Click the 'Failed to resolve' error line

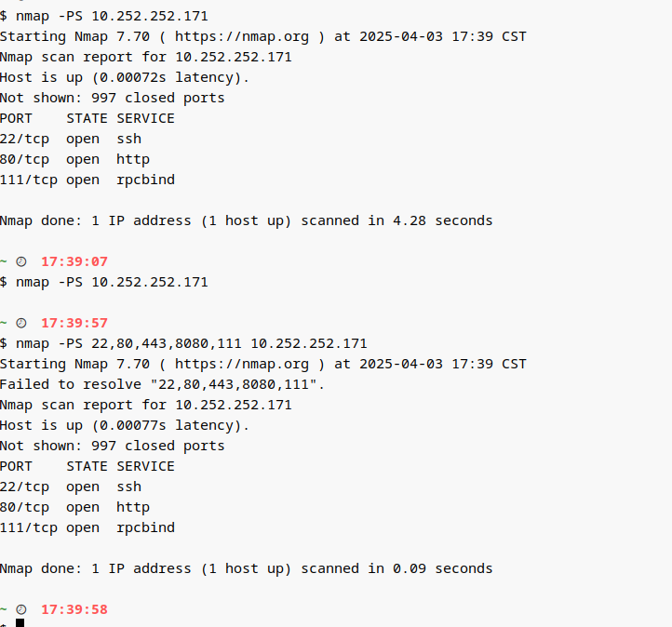point(163,384)
